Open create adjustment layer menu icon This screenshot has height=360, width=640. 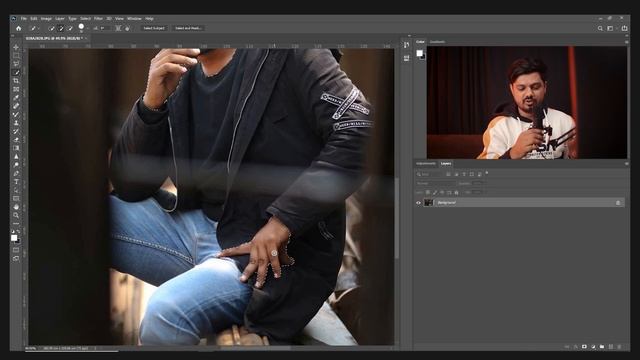click(593, 347)
